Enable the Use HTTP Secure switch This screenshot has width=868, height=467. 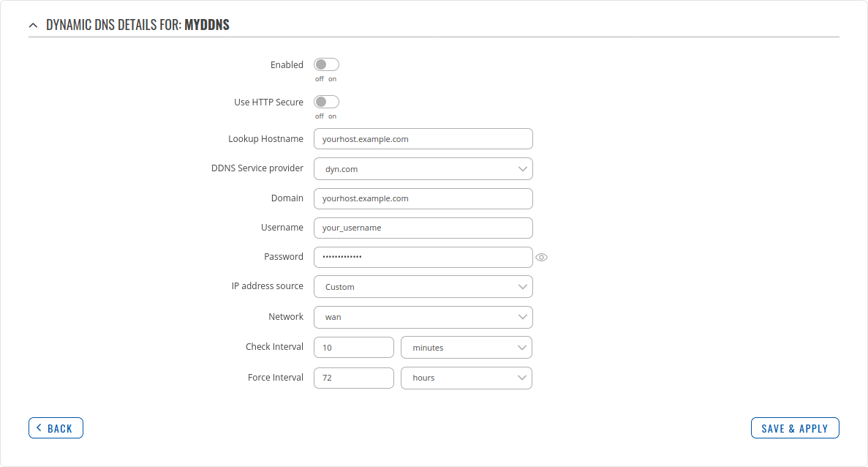tap(326, 102)
